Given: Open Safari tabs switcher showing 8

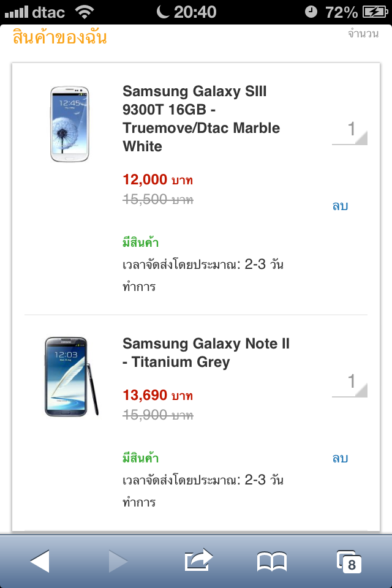Looking at the screenshot, I should point(349,561).
